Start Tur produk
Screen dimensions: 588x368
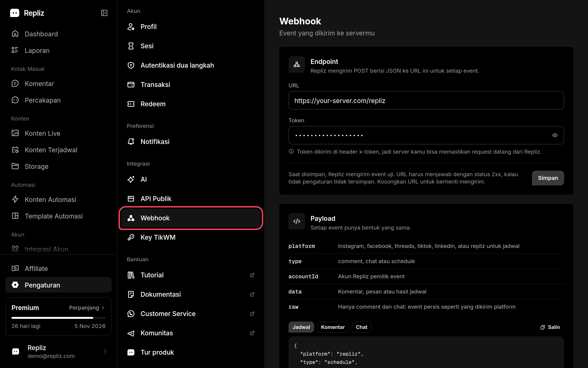191,352
